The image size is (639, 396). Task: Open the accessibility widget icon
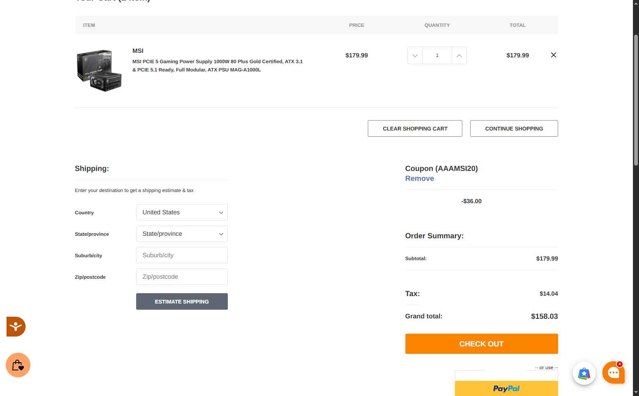pos(16,326)
